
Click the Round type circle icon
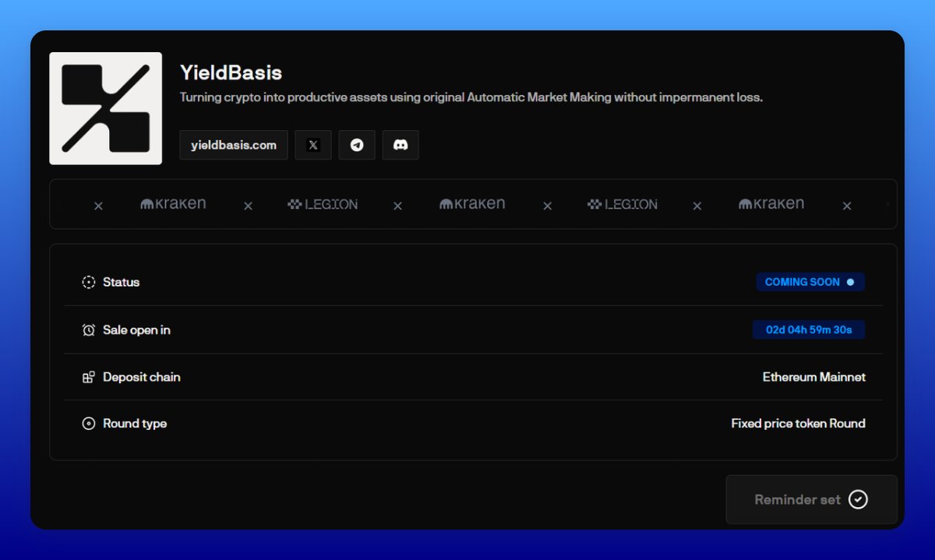tap(88, 424)
